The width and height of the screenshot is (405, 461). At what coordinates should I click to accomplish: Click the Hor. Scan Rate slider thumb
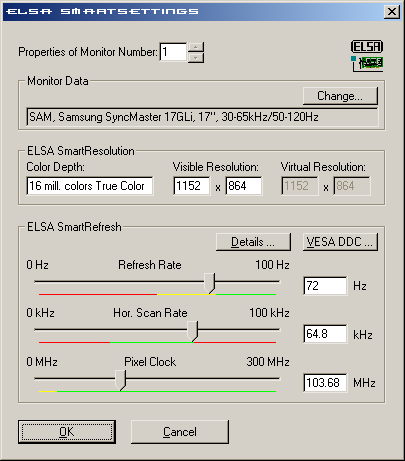[193, 331]
